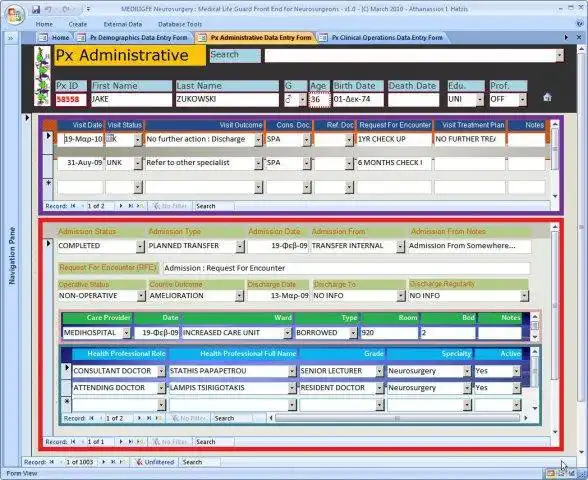Go to first visit record of 2
The width and height of the screenshot is (588, 480).
click(73, 206)
